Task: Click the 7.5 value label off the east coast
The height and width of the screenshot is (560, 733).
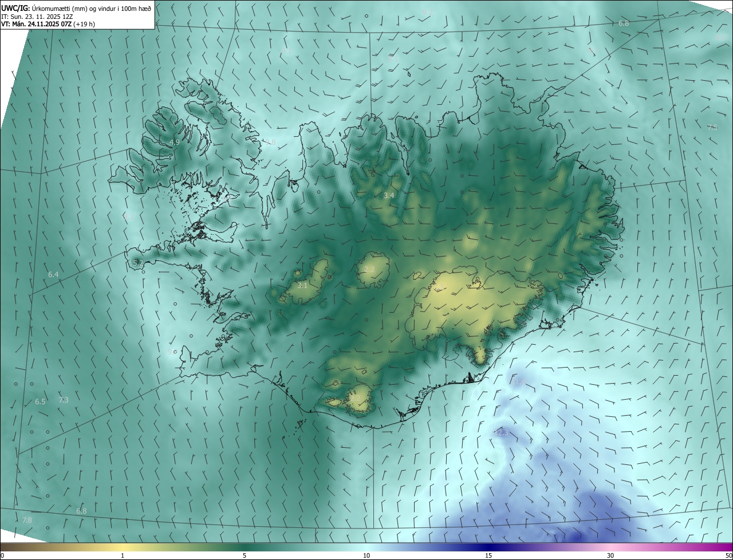Action: point(712,128)
